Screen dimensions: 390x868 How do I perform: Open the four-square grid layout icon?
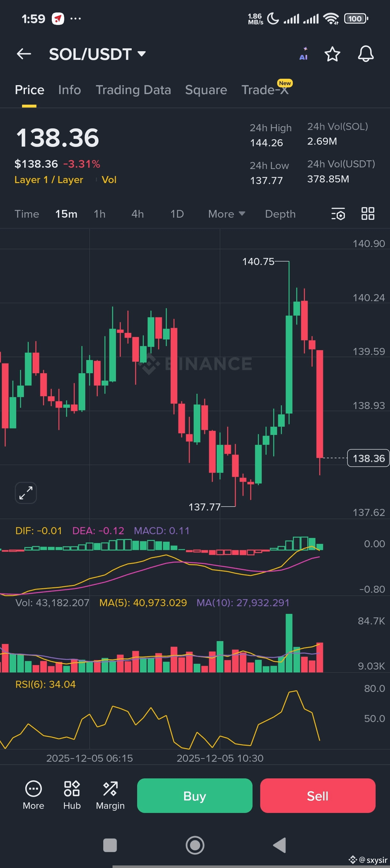[x=368, y=213]
